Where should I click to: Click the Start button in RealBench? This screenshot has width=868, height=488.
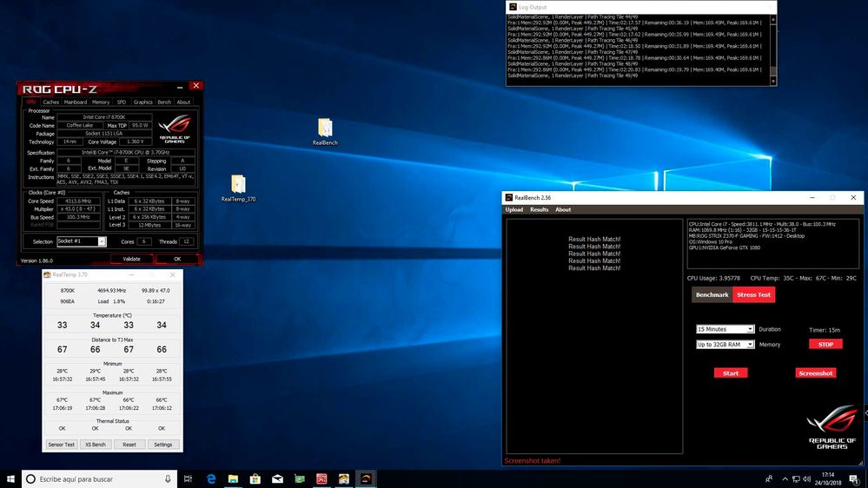click(731, 373)
